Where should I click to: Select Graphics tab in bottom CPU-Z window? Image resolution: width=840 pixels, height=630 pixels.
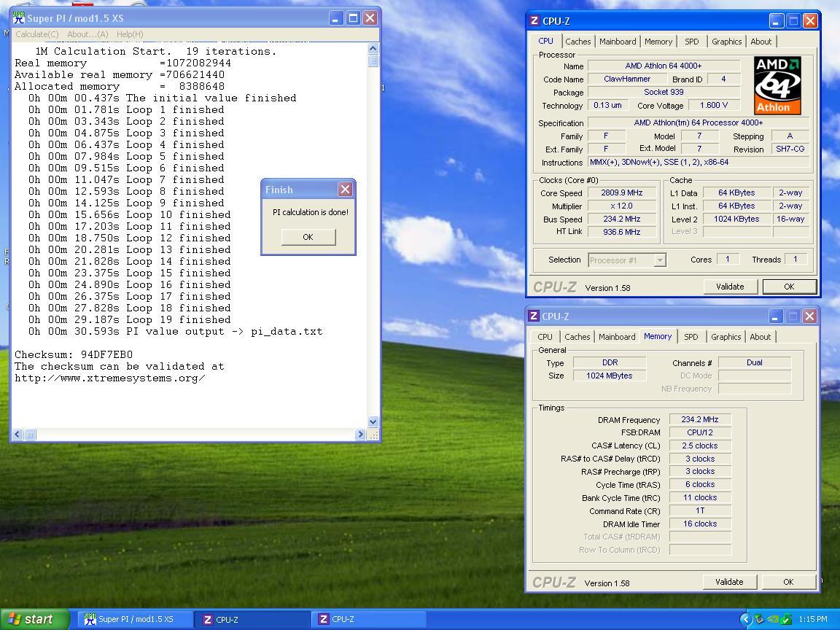[x=726, y=336]
